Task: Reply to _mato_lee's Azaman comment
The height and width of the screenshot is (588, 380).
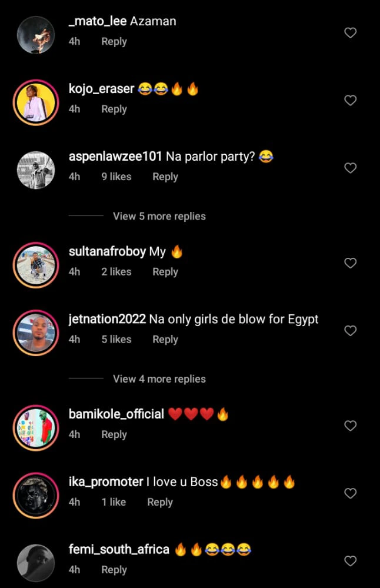Action: (x=114, y=42)
